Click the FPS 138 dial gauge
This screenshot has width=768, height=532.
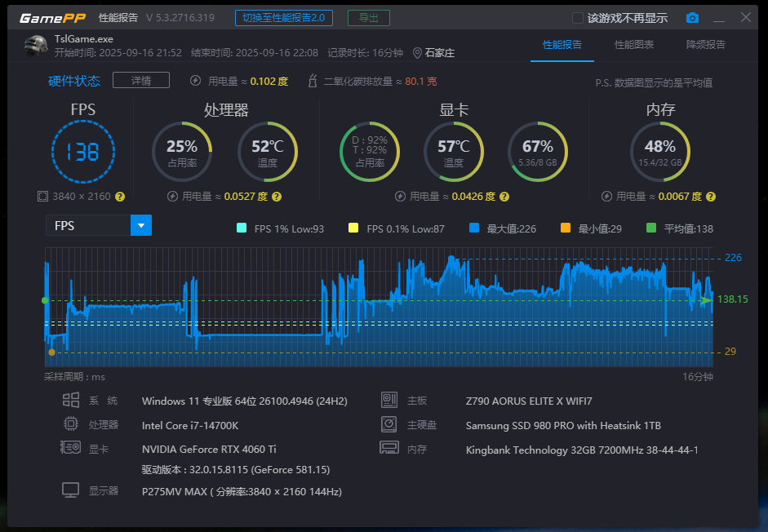[x=83, y=152]
